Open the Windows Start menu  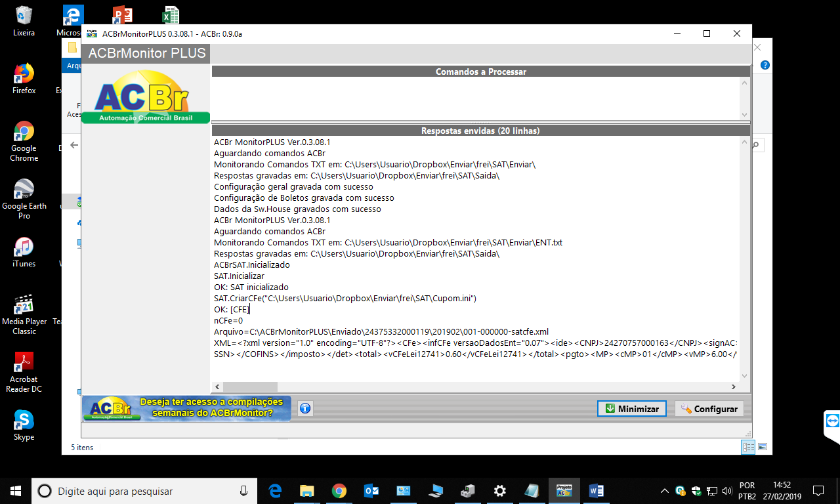pyautogui.click(x=16, y=491)
